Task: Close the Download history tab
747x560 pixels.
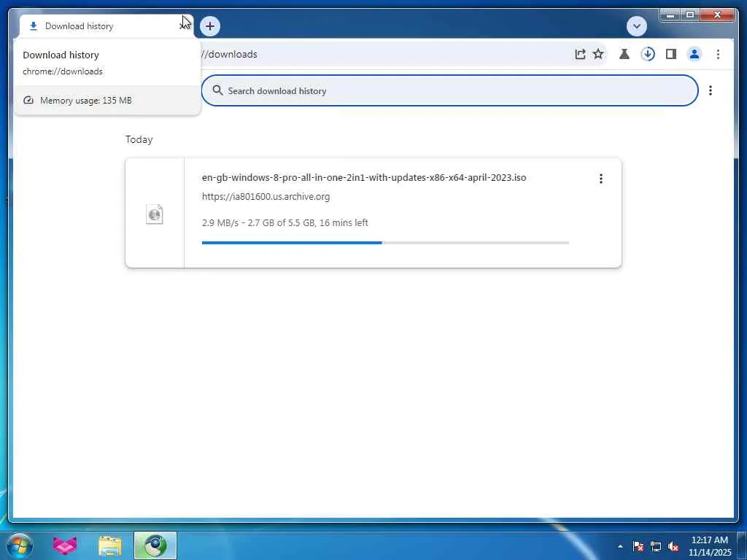Action: pos(184,26)
